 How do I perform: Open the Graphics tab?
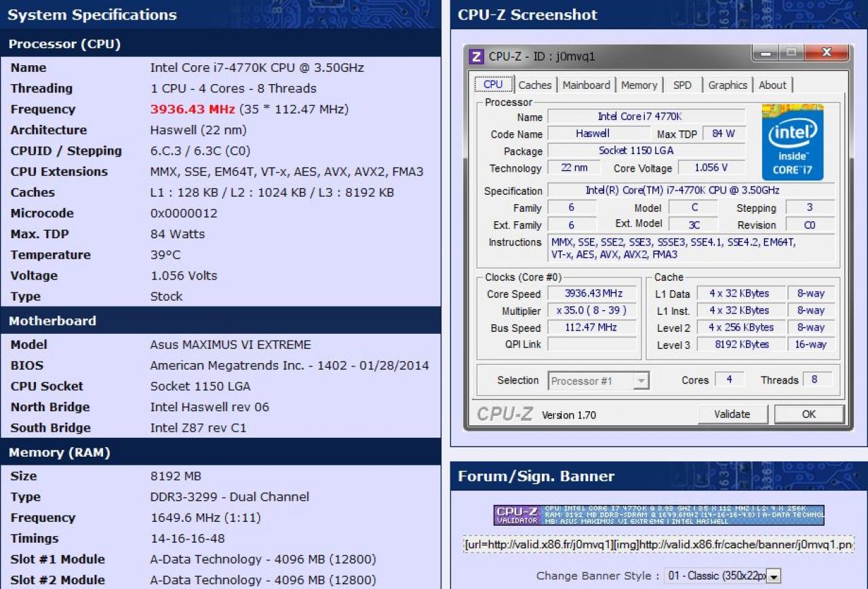[x=728, y=85]
